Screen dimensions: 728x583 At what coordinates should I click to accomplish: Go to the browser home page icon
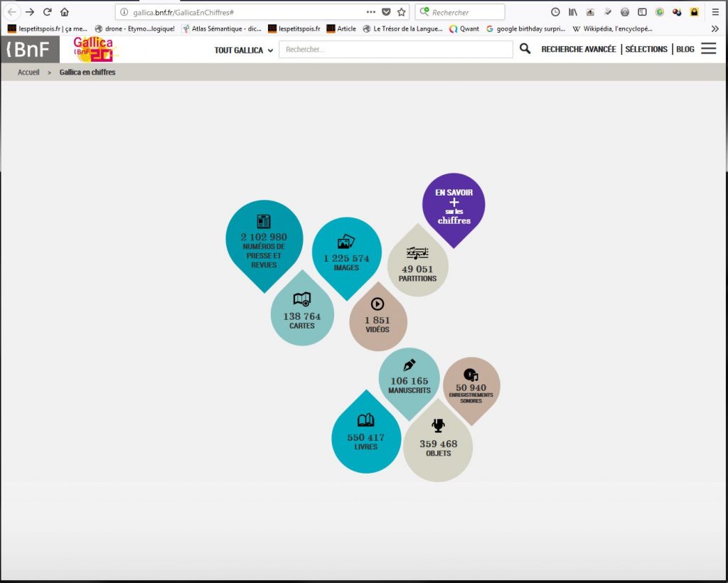[65, 12]
